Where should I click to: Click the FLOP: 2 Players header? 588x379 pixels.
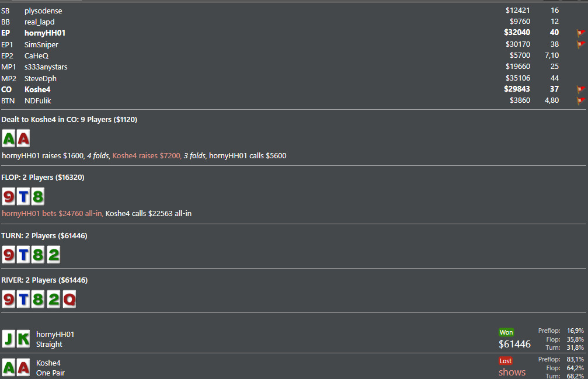[43, 178]
